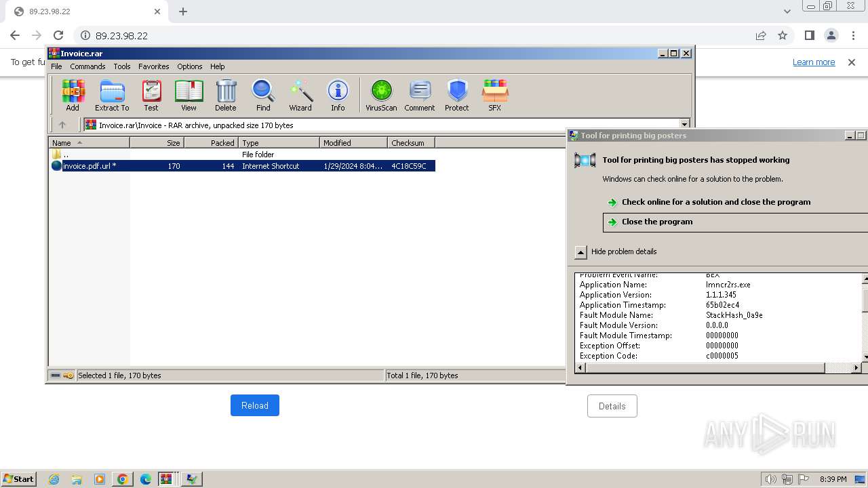868x488 pixels.
Task: Open the File menu in WinRAR
Action: coord(56,66)
